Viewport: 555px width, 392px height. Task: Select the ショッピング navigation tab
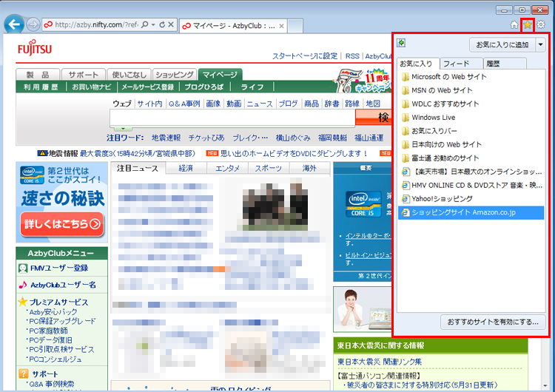(x=175, y=75)
